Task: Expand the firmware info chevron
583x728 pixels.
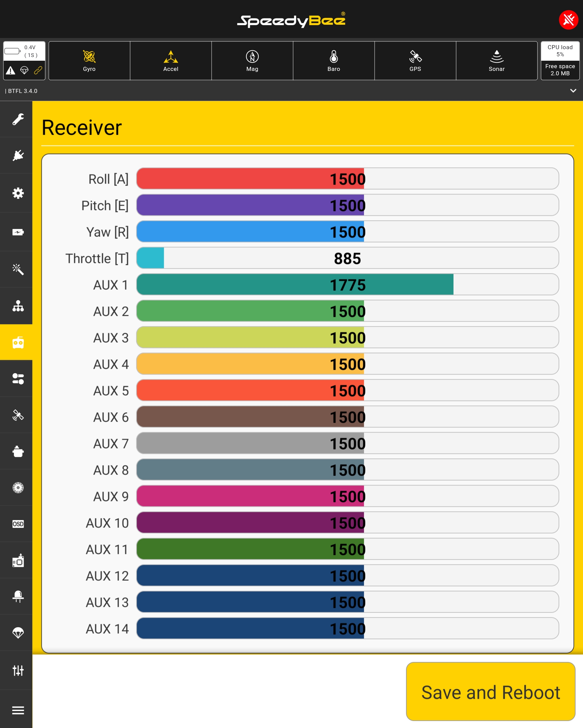Action: click(573, 91)
